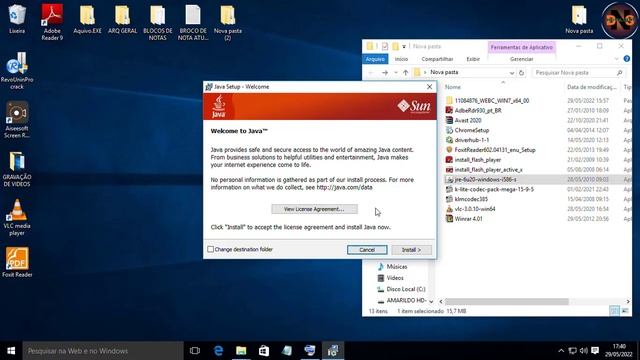Click Install button in Java Setup
Viewport: 640px width, 360px height.
(411, 250)
